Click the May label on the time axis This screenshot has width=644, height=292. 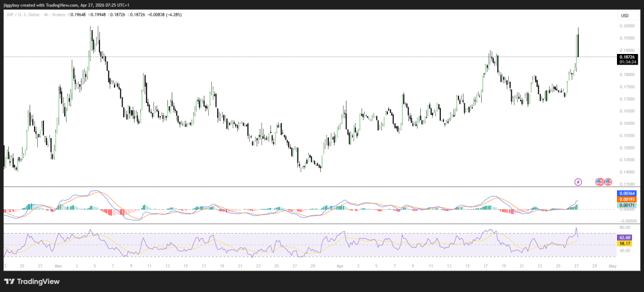[x=613, y=266]
